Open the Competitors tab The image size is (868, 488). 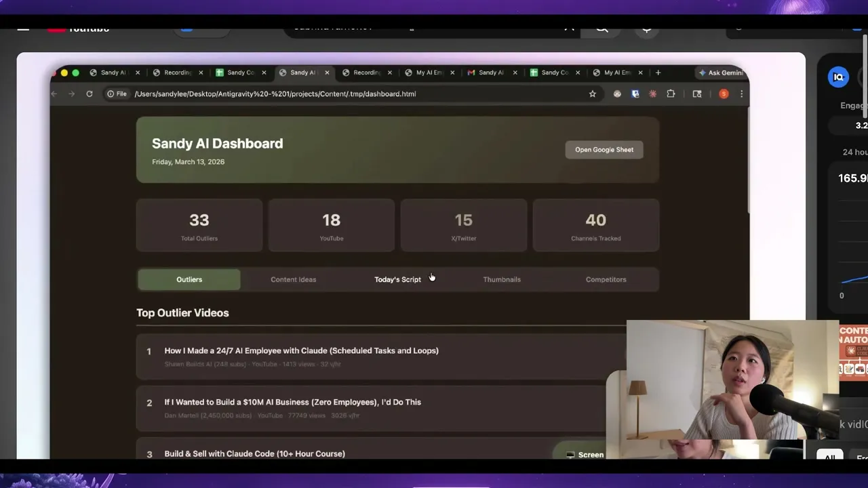pyautogui.click(x=606, y=279)
